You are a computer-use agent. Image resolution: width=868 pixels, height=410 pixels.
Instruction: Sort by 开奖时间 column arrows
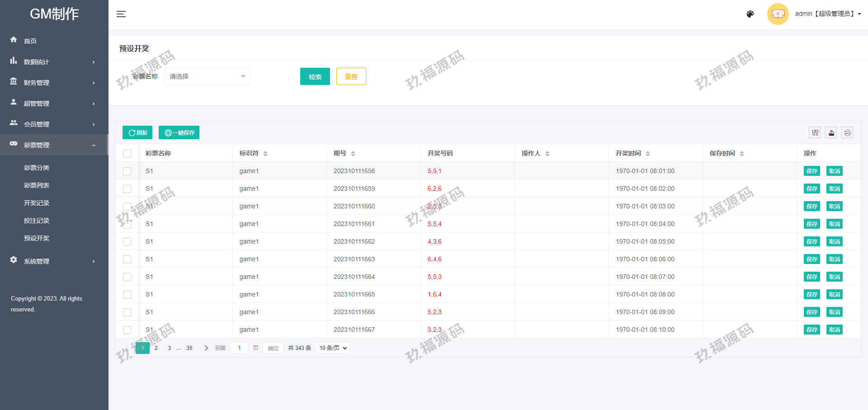(x=648, y=154)
